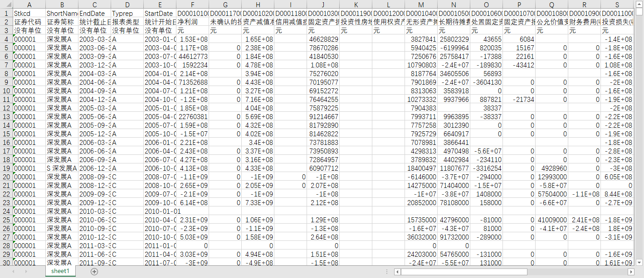Select column L header

388,5
